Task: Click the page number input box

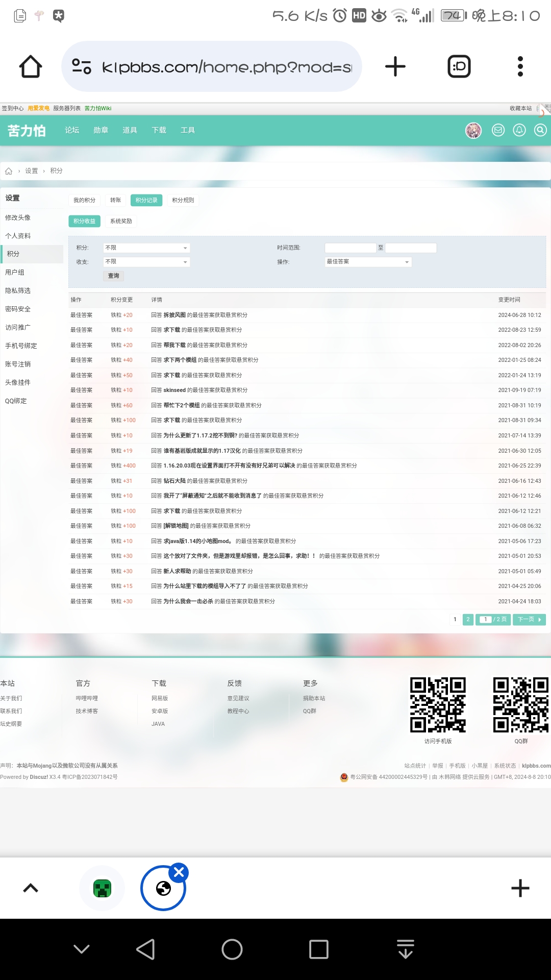Action: click(486, 620)
